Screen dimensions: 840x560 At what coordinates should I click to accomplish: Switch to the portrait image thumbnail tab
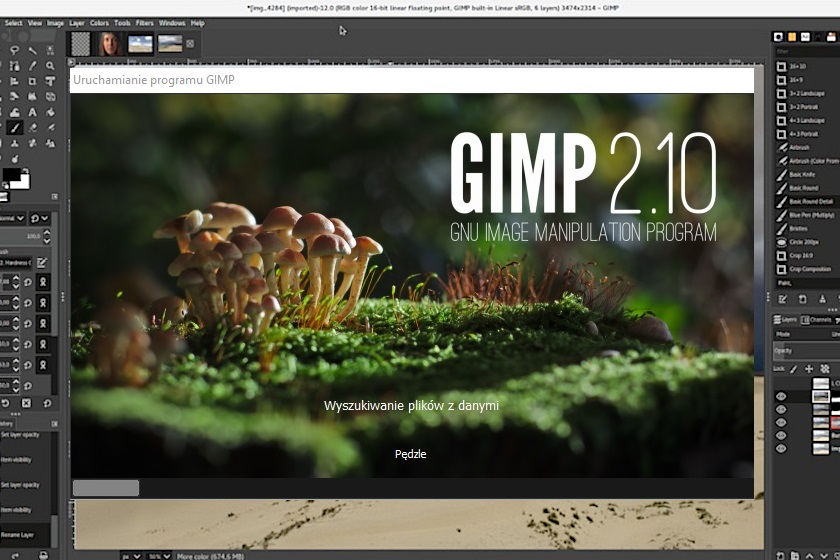[110, 43]
